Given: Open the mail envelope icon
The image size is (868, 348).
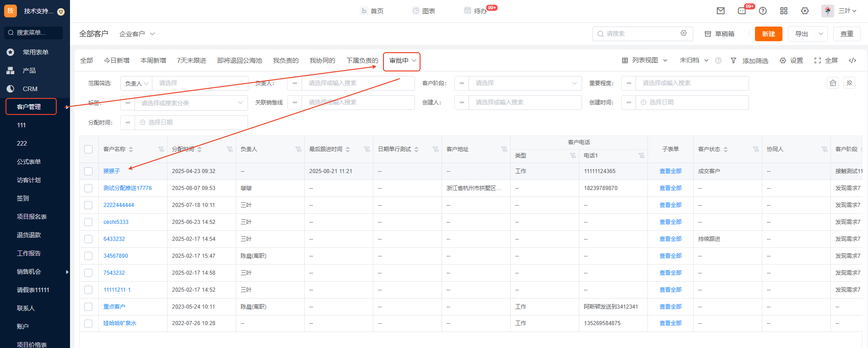Looking at the screenshot, I should coord(721,11).
